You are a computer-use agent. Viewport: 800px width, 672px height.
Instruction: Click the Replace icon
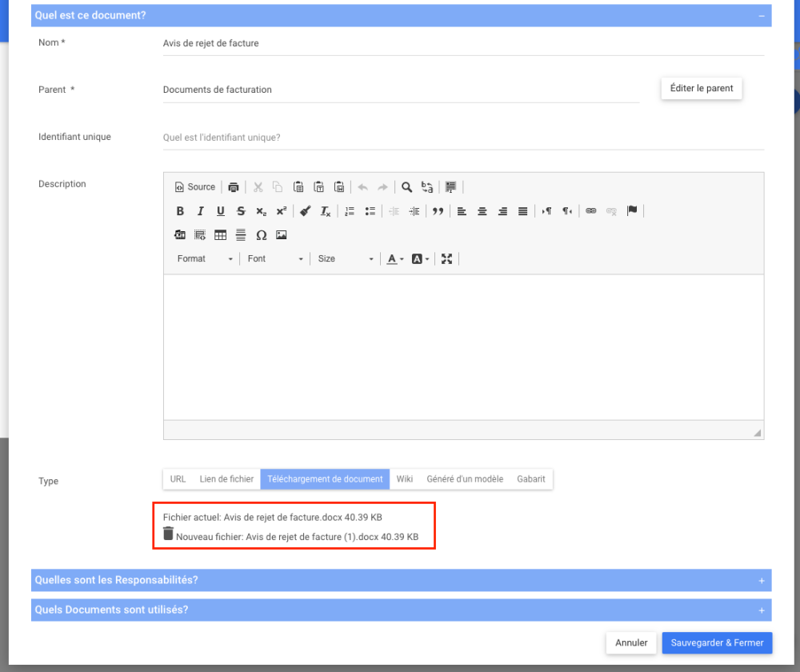[x=427, y=186]
